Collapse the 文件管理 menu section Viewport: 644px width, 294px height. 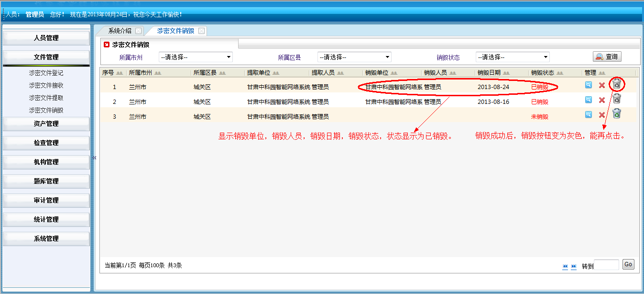pyautogui.click(x=46, y=57)
